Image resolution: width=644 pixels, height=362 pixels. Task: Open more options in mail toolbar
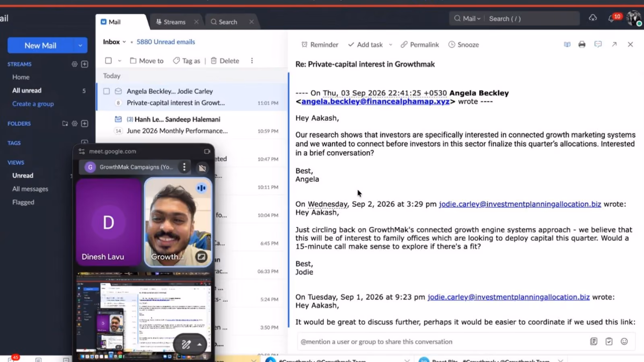252,61
